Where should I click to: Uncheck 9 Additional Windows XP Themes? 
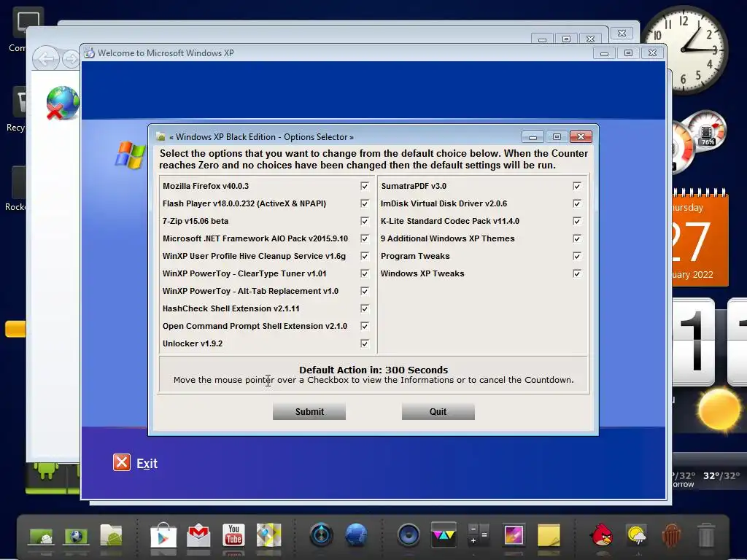577,238
